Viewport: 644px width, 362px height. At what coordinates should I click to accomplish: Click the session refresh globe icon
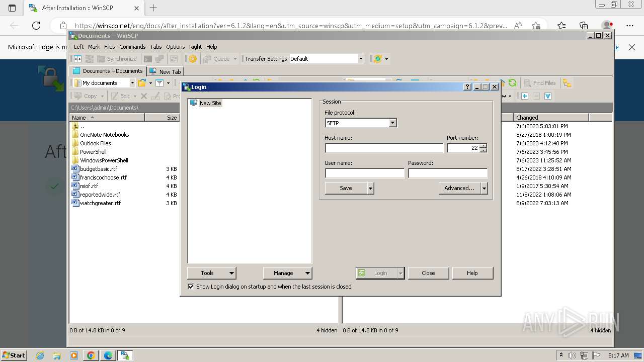click(x=378, y=59)
